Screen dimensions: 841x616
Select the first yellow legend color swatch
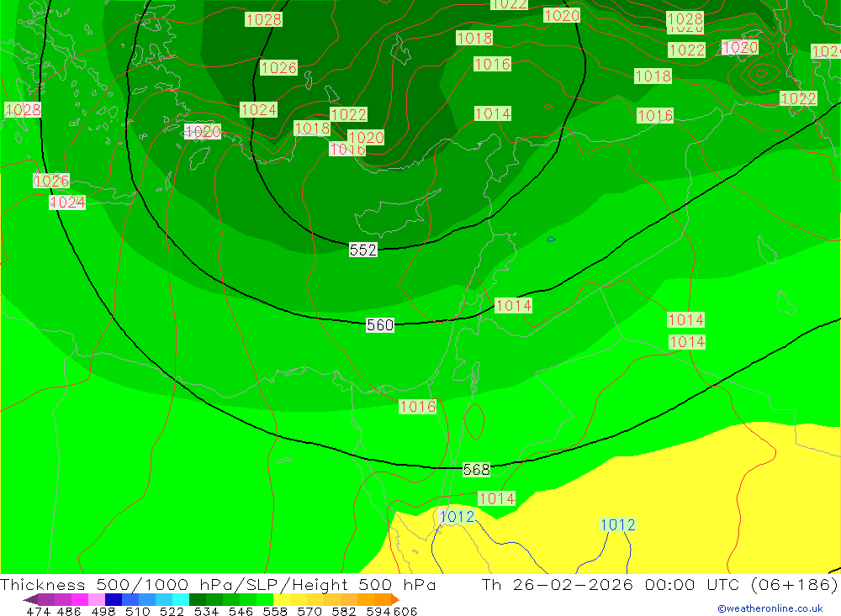click(x=282, y=599)
